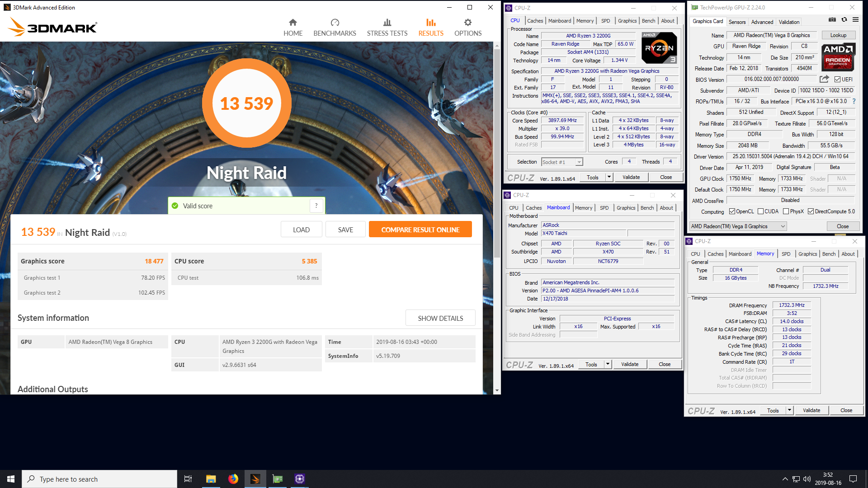Switch to the Validation tab in GPU-Z

tap(789, 22)
